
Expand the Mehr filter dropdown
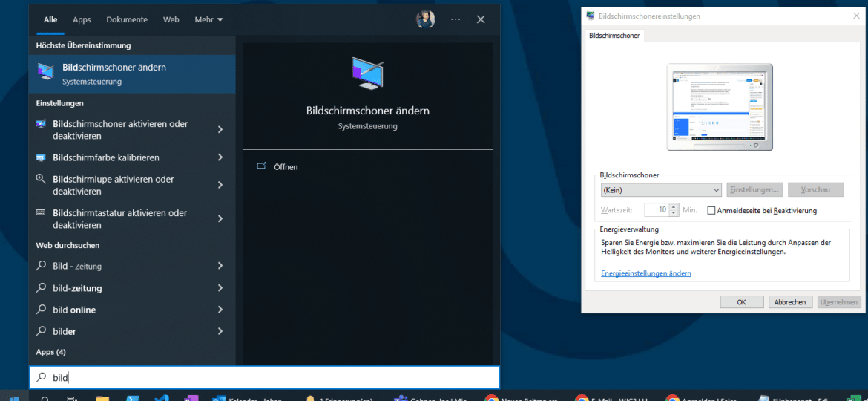(x=208, y=20)
